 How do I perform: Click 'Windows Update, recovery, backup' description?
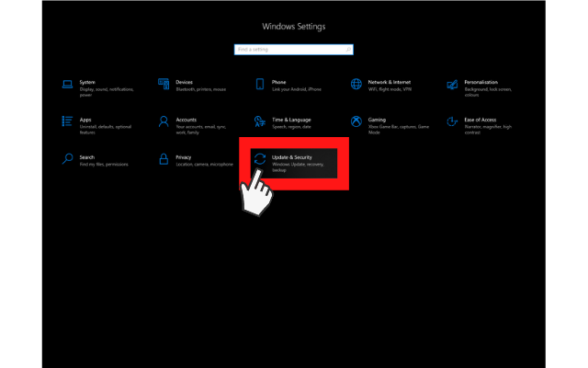[x=298, y=167]
